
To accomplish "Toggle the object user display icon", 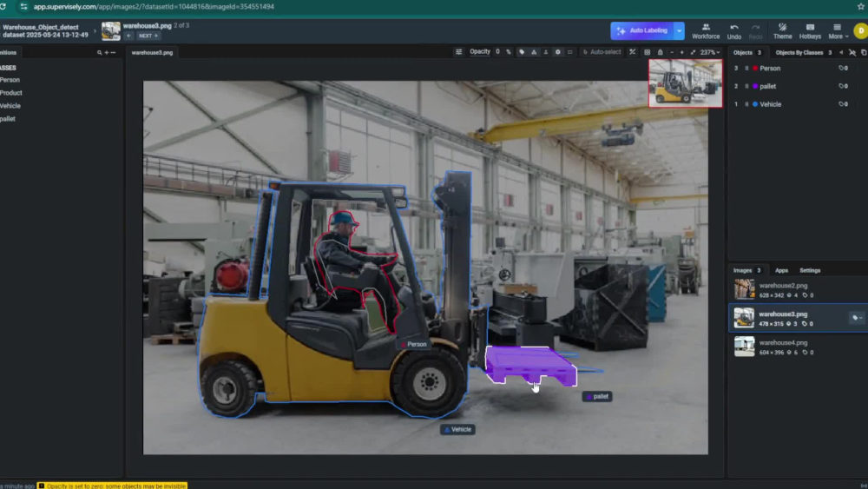I will [545, 52].
